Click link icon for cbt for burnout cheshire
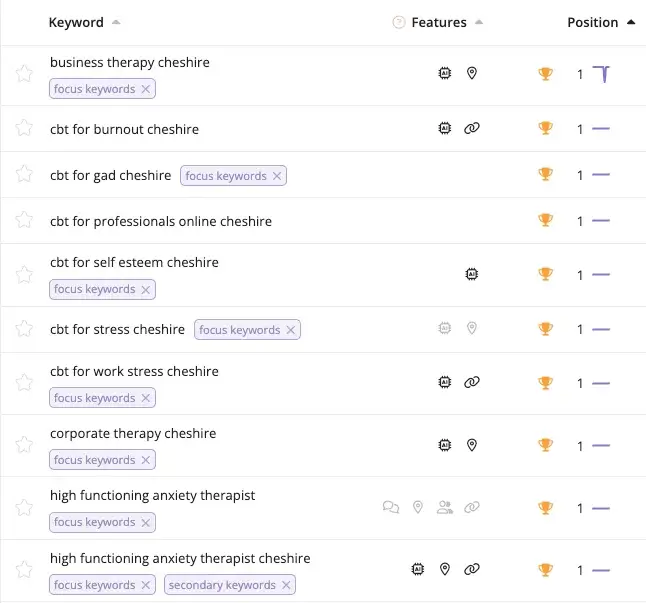 472,128
